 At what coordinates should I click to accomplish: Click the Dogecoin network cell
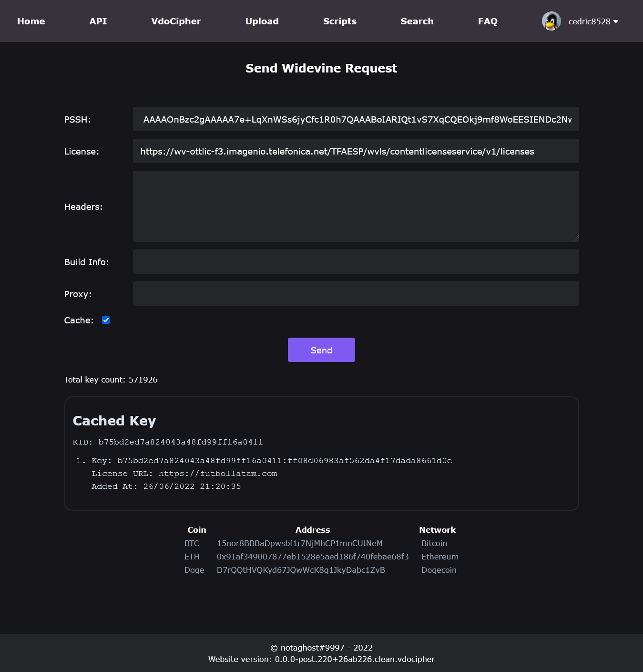[x=439, y=570]
